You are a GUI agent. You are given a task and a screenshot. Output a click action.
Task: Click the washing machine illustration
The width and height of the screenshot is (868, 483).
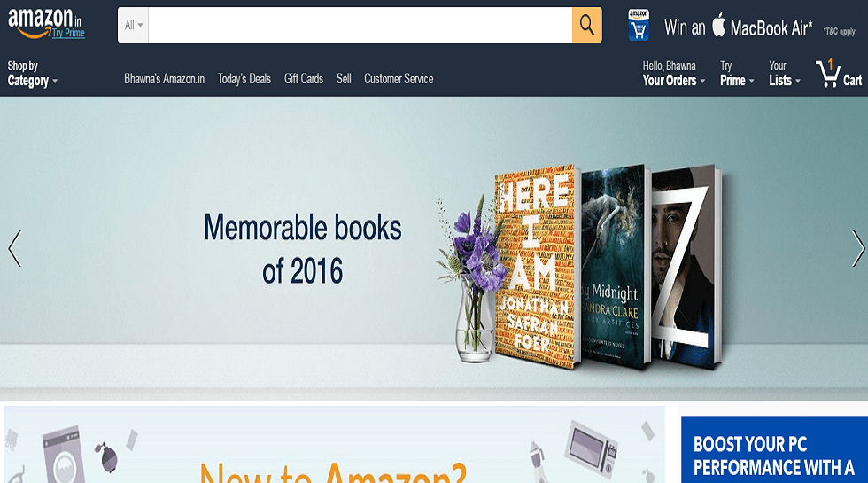(x=64, y=454)
